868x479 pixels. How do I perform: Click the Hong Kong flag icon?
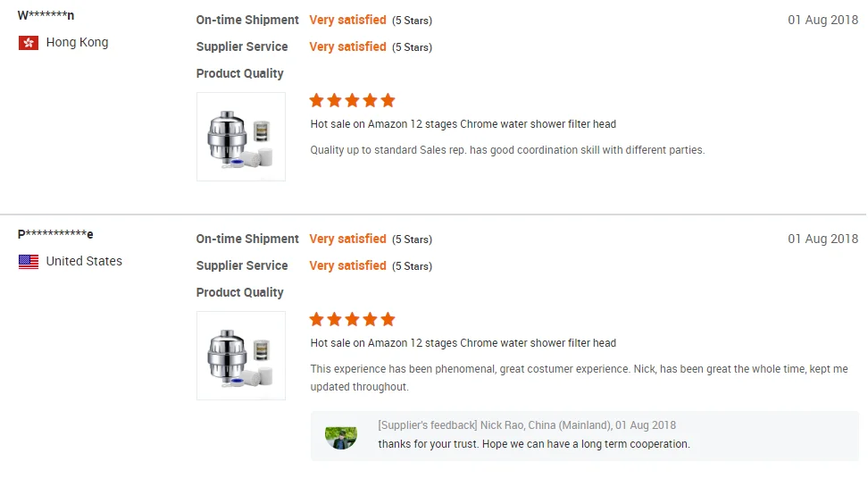click(29, 43)
